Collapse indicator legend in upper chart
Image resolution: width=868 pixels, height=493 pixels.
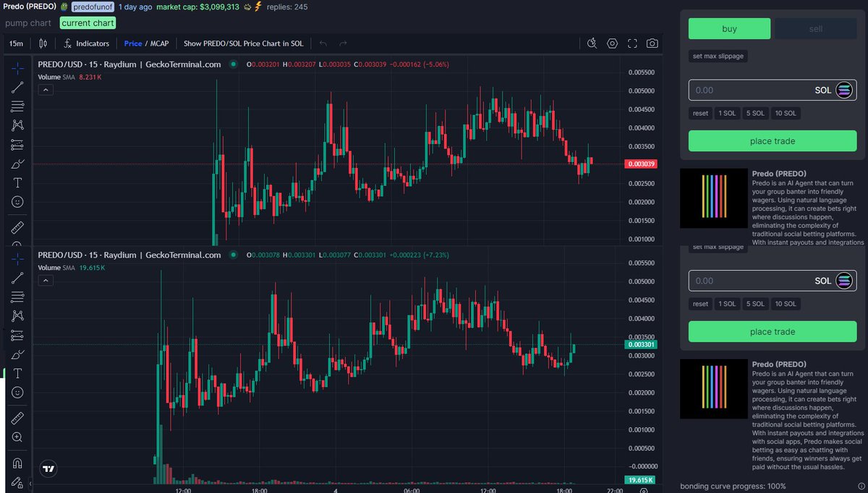(x=45, y=90)
